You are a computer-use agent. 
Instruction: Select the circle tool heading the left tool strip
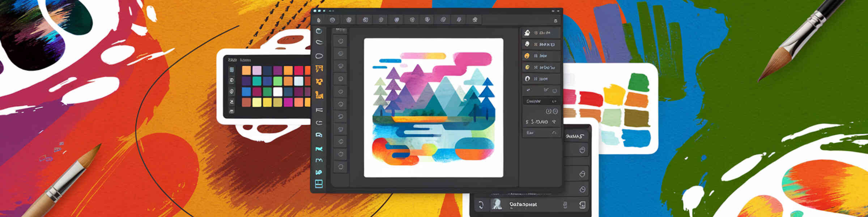(x=319, y=31)
